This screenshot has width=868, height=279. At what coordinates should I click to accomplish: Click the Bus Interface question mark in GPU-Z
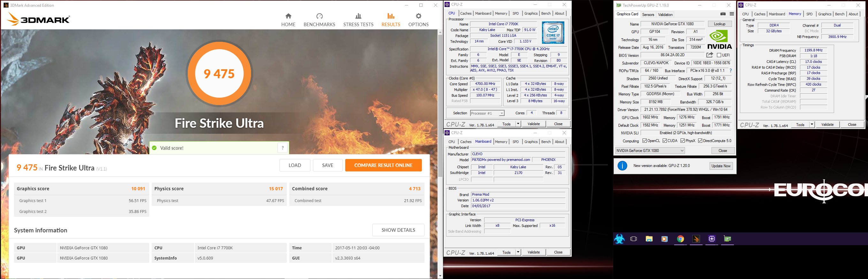tap(731, 71)
